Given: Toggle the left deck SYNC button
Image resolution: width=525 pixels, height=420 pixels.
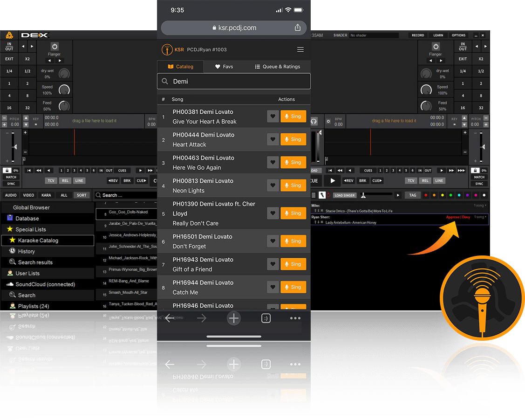Looking at the screenshot, I should tap(11, 184).
